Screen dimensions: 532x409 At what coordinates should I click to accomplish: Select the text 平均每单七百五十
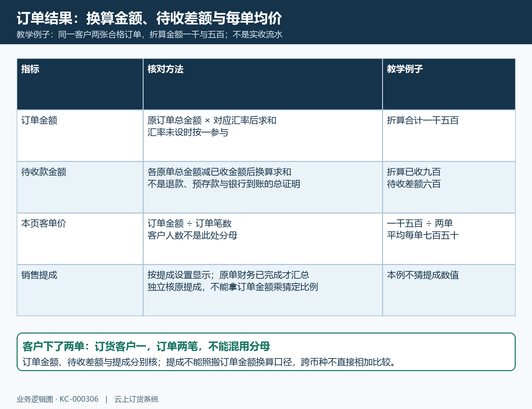click(x=423, y=235)
